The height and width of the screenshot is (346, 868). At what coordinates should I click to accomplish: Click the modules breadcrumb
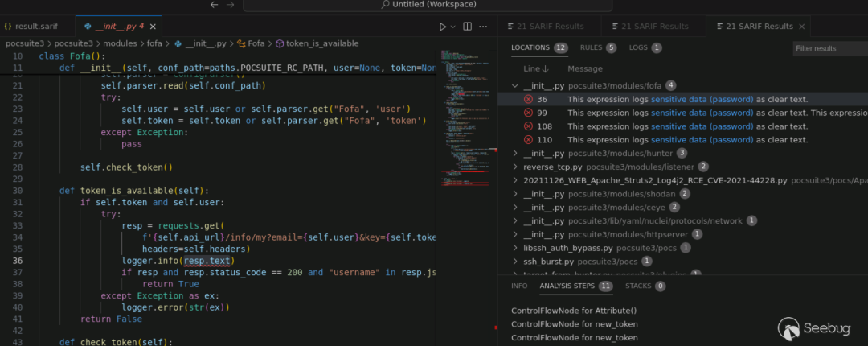[120, 43]
